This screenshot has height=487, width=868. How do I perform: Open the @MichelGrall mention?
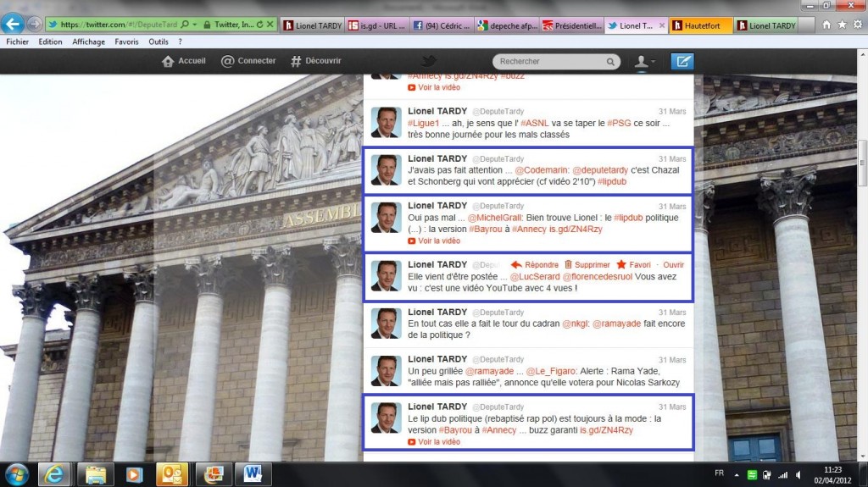point(495,218)
